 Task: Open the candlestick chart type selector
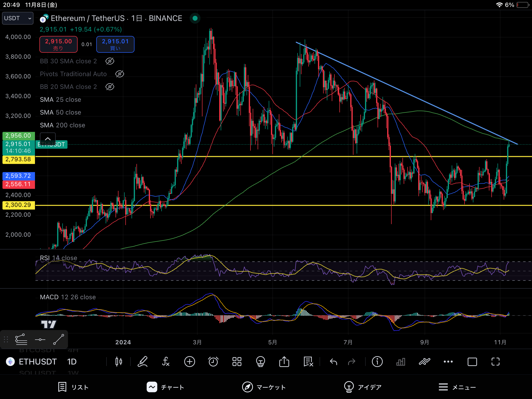point(118,362)
